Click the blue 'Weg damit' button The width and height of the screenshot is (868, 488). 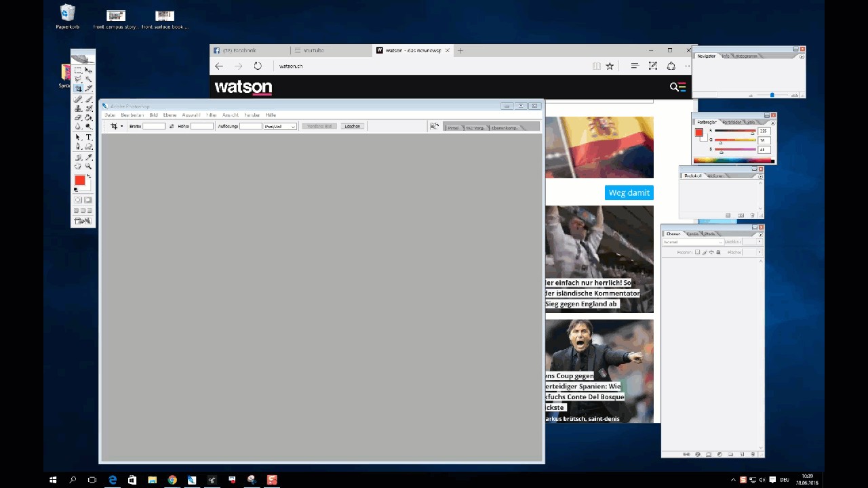pos(629,192)
